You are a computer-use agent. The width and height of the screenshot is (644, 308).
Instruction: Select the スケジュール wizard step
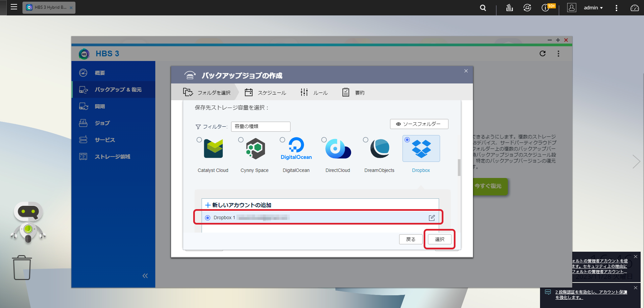coord(265,93)
